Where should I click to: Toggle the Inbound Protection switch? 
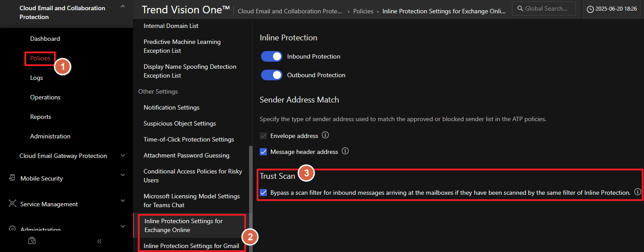[271, 56]
